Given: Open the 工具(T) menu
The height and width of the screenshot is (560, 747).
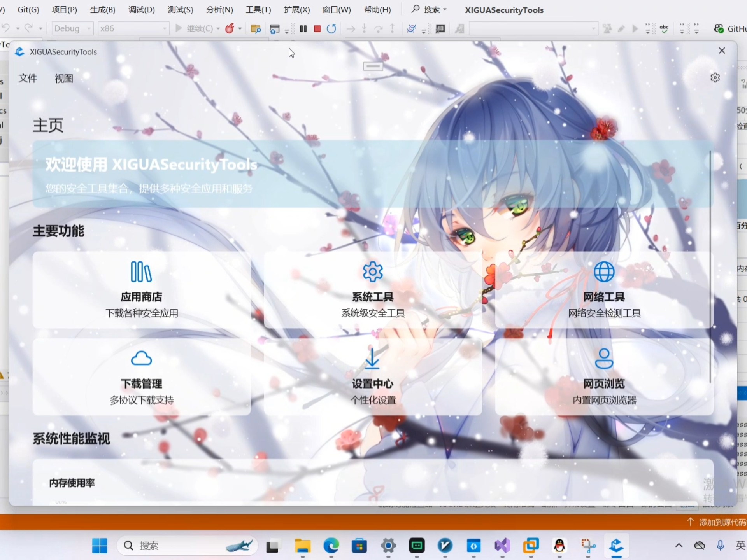Looking at the screenshot, I should tap(258, 9).
